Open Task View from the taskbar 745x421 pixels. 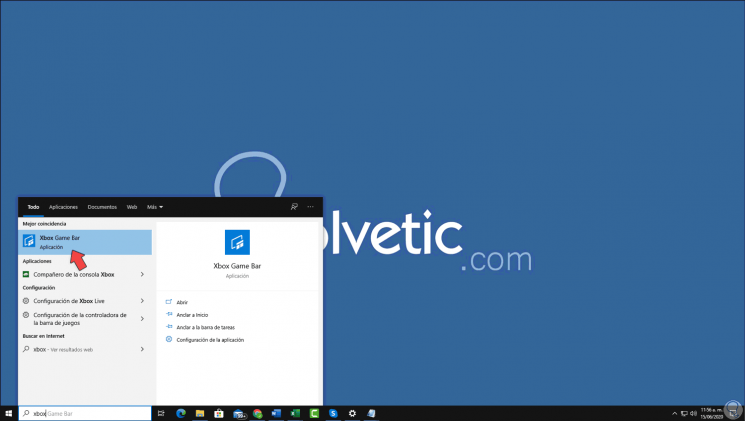pyautogui.click(x=161, y=413)
